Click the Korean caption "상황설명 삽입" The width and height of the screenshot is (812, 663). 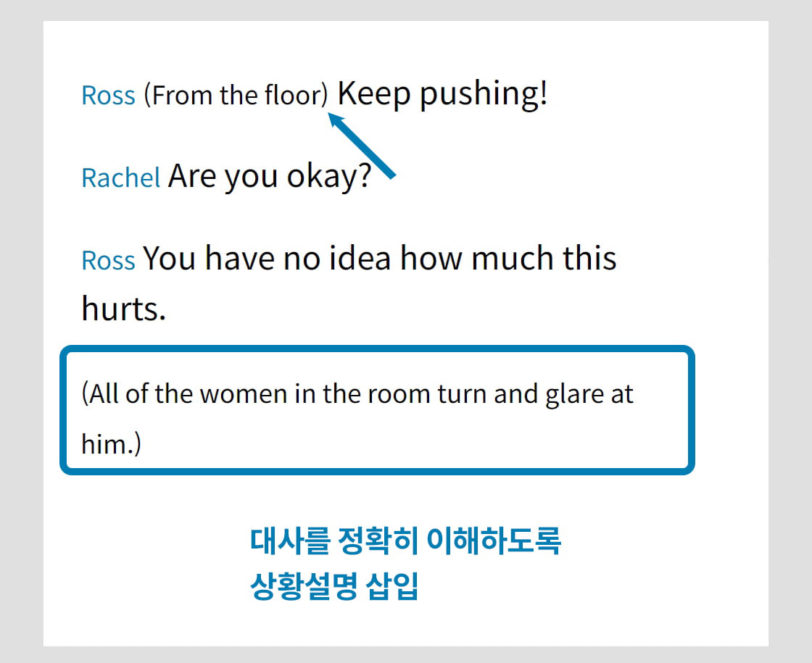pos(334,586)
